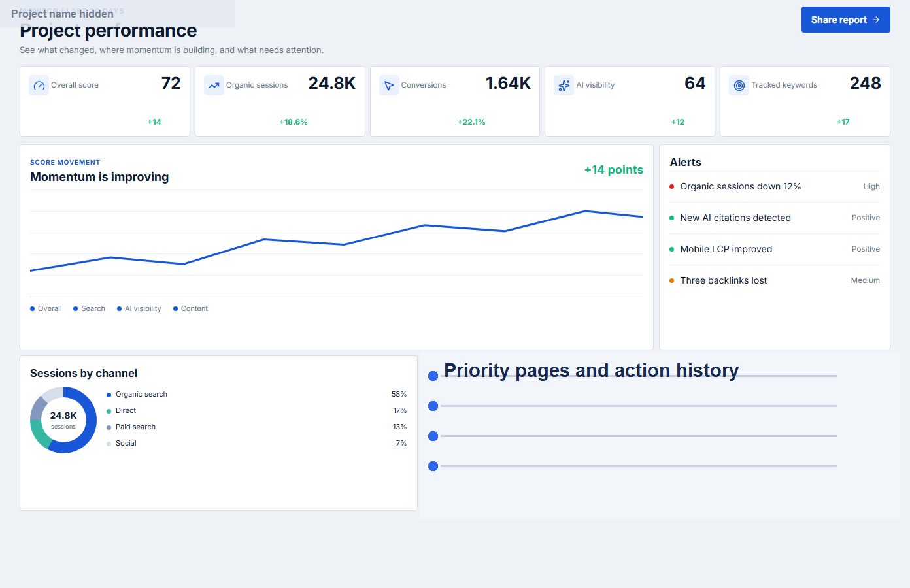Select the 24.8K Organic sessions value
The height and width of the screenshot is (588, 910).
pos(332,83)
